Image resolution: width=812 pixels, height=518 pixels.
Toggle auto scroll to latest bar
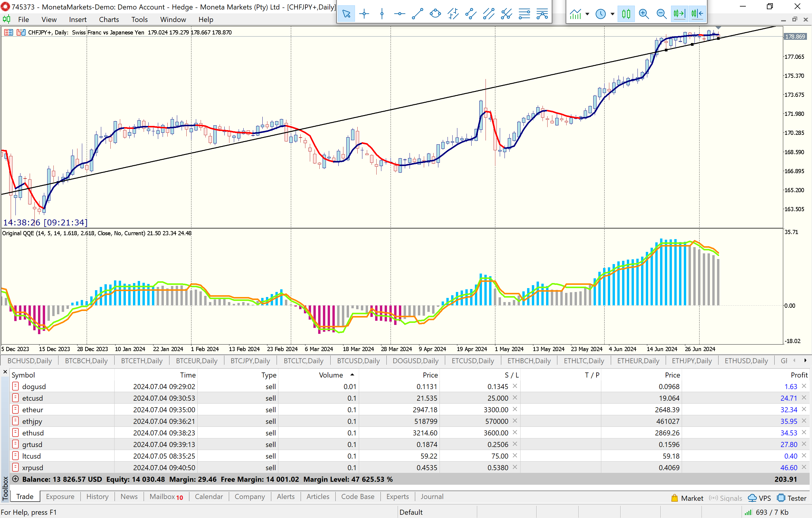679,14
